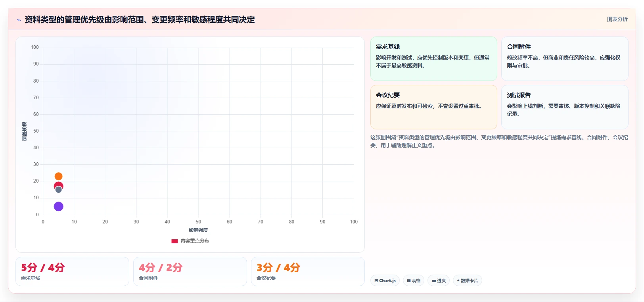Open the 合同附件 info card
Image resolution: width=644 pixels, height=302 pixels.
pyautogui.click(x=565, y=59)
